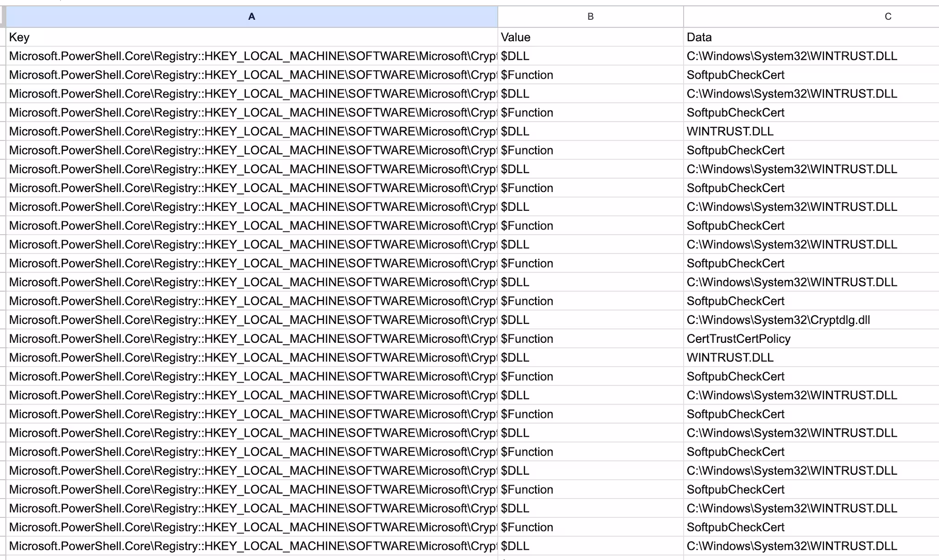Screen dimensions: 939x560
Task: Click the registry key cell in the Cryptdlg.dll row
Action: pyautogui.click(x=251, y=320)
